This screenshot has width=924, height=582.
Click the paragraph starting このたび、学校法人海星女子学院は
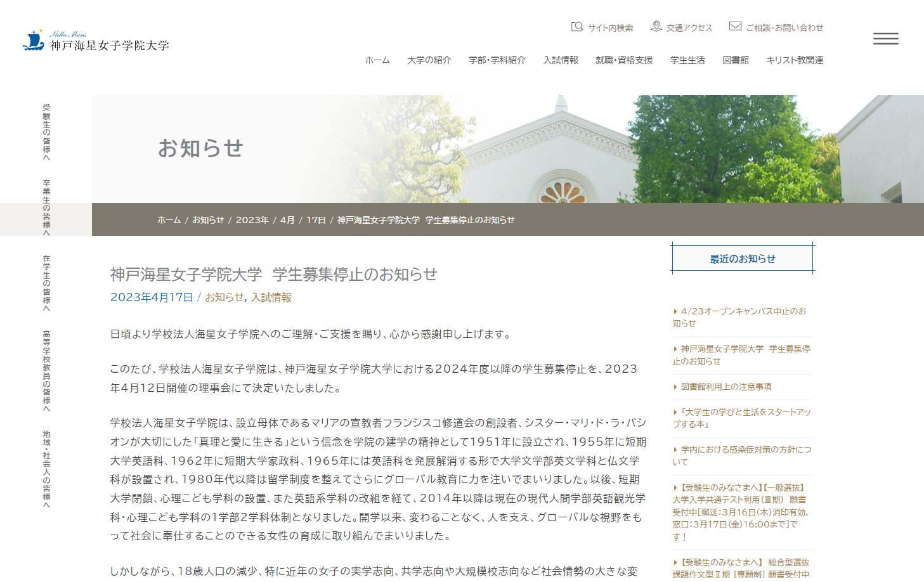tap(374, 378)
